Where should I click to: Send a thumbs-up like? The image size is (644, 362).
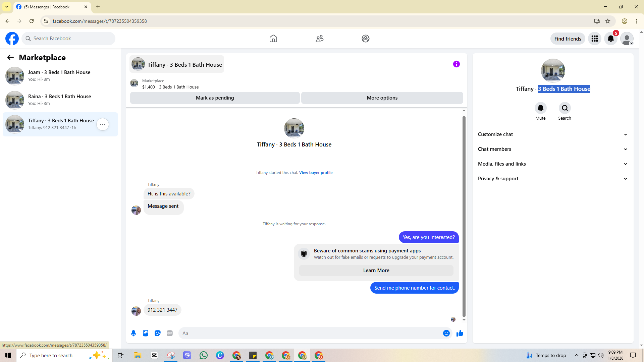[x=460, y=333]
